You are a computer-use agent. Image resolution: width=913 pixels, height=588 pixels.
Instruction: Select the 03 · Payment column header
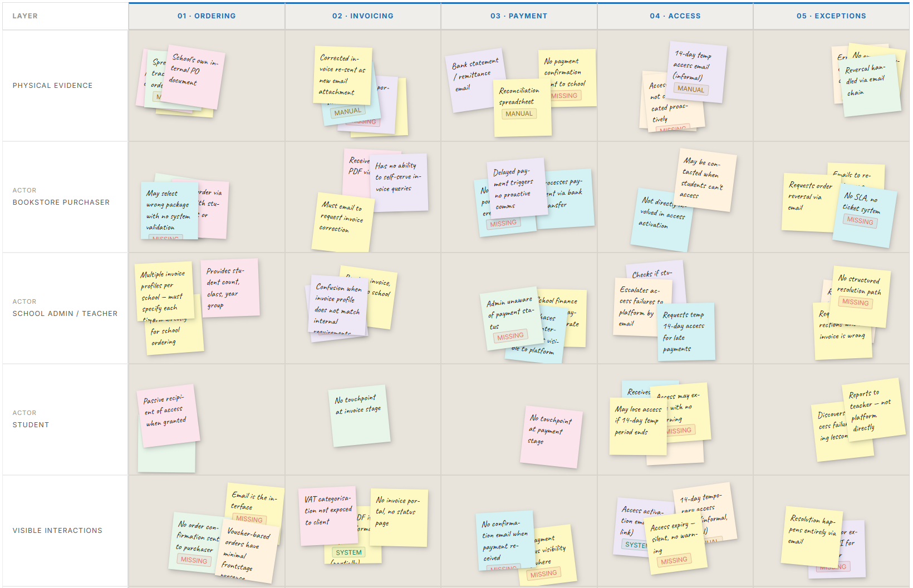point(519,16)
